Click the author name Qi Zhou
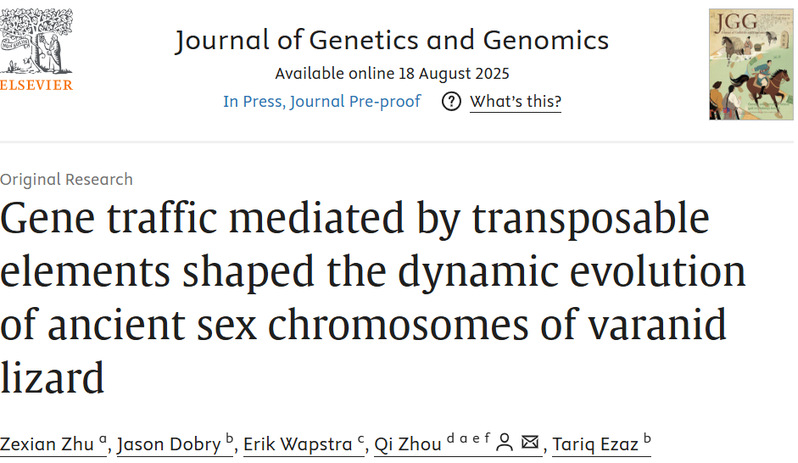 [407, 443]
